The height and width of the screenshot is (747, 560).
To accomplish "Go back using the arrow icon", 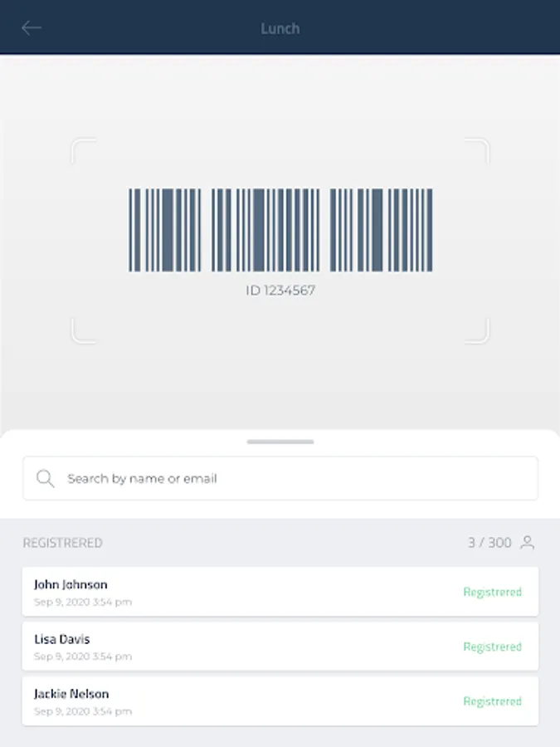I will click(32, 28).
